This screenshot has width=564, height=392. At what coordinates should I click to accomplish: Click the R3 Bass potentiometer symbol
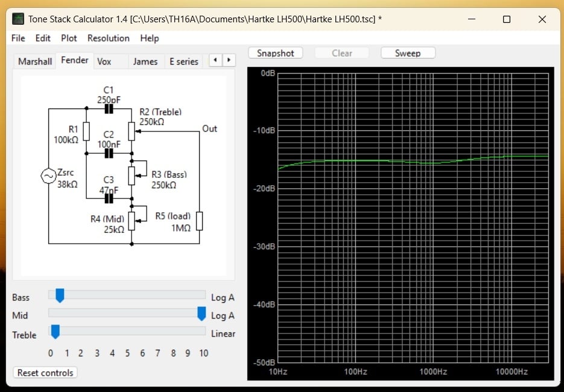click(132, 176)
